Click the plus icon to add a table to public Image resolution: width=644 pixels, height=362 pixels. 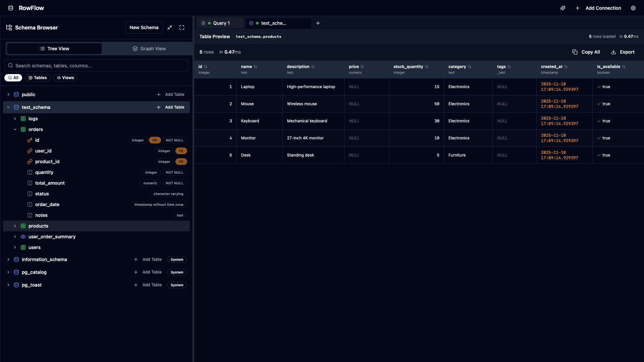(x=158, y=94)
